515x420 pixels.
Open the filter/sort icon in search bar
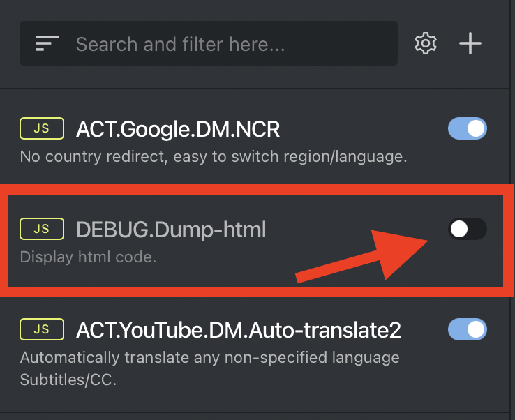(47, 43)
